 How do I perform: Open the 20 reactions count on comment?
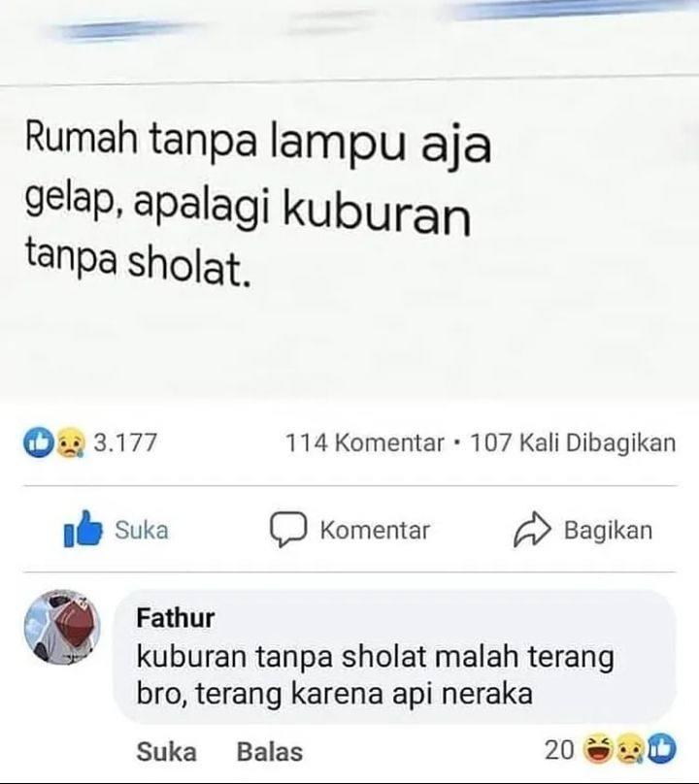559,750
